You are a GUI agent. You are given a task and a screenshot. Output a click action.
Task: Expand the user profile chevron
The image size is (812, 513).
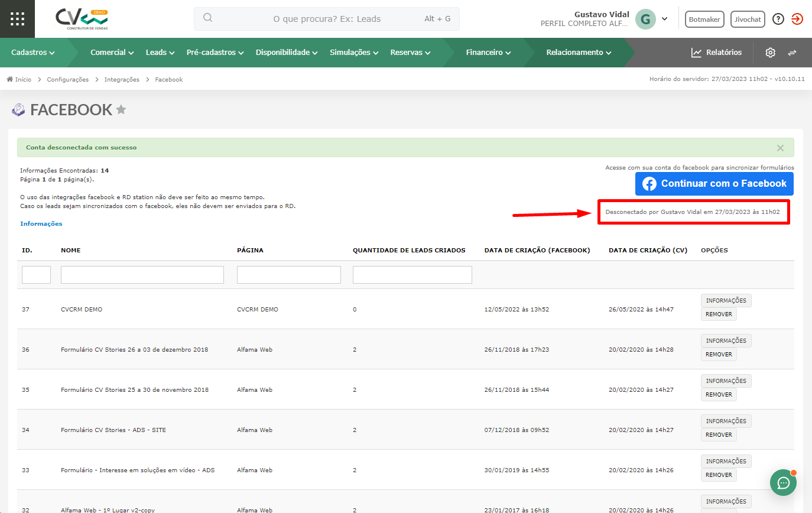tap(665, 19)
